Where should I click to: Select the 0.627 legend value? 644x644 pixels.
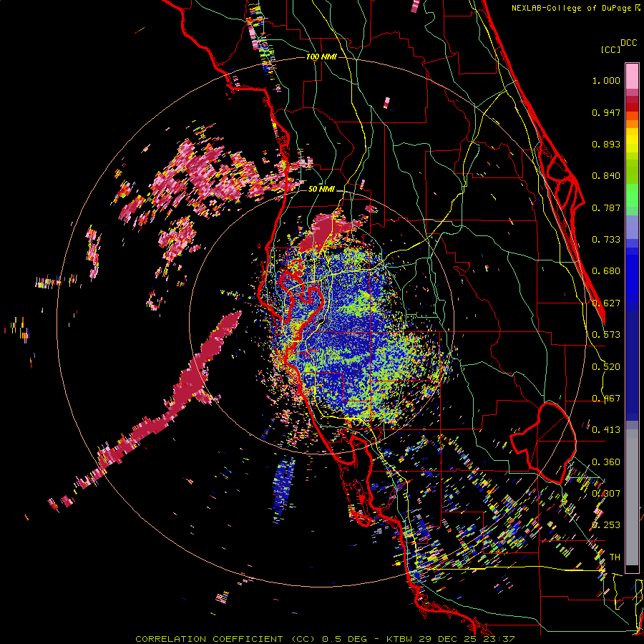[x=606, y=303]
